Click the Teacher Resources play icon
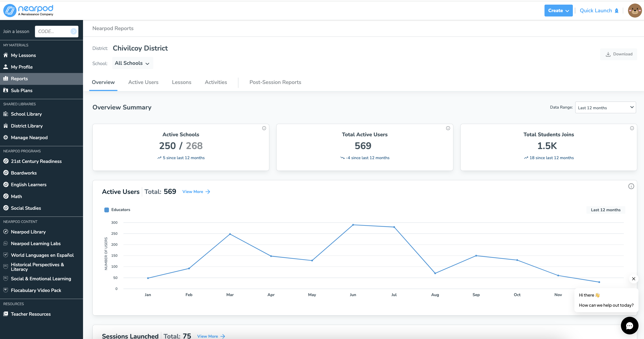 click(x=5, y=314)
